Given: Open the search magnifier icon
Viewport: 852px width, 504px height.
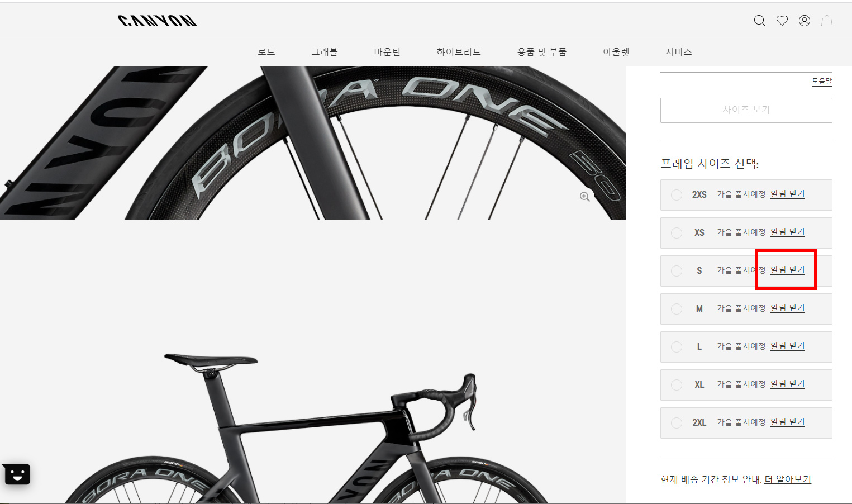Looking at the screenshot, I should point(759,21).
